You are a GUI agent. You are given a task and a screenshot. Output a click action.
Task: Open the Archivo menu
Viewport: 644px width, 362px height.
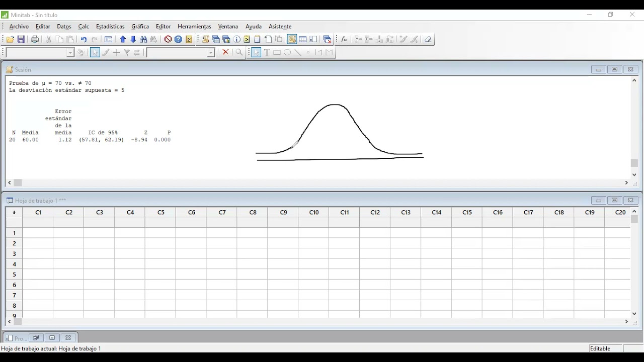[x=19, y=27]
